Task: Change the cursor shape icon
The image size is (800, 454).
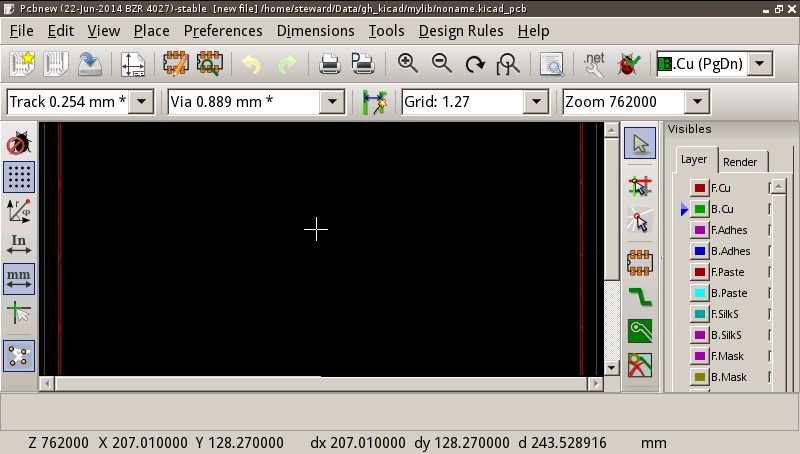Action: [19, 313]
